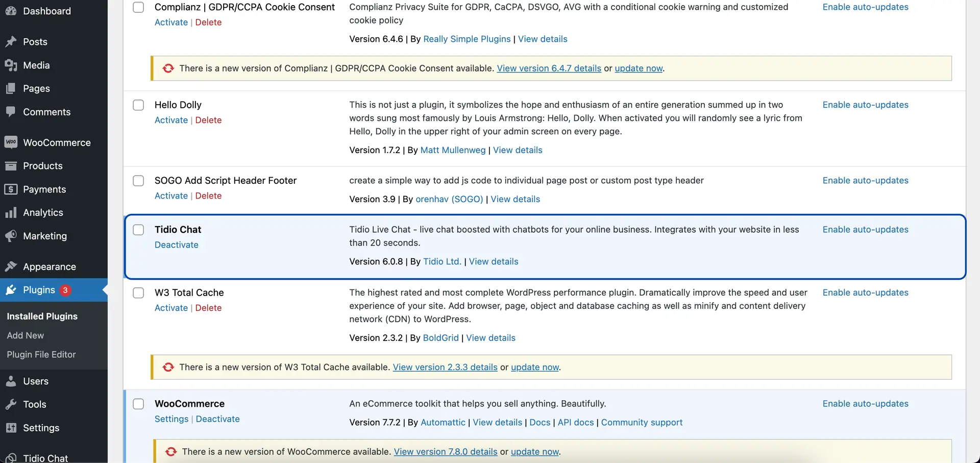Image resolution: width=980 pixels, height=463 pixels.
Task: Click the Complianz update refresh icon
Action: [x=168, y=68]
